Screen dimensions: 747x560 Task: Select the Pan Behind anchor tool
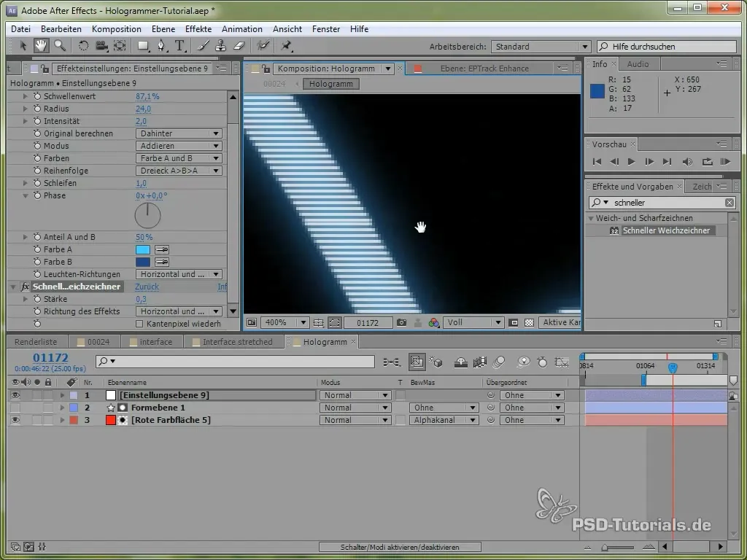(x=120, y=46)
